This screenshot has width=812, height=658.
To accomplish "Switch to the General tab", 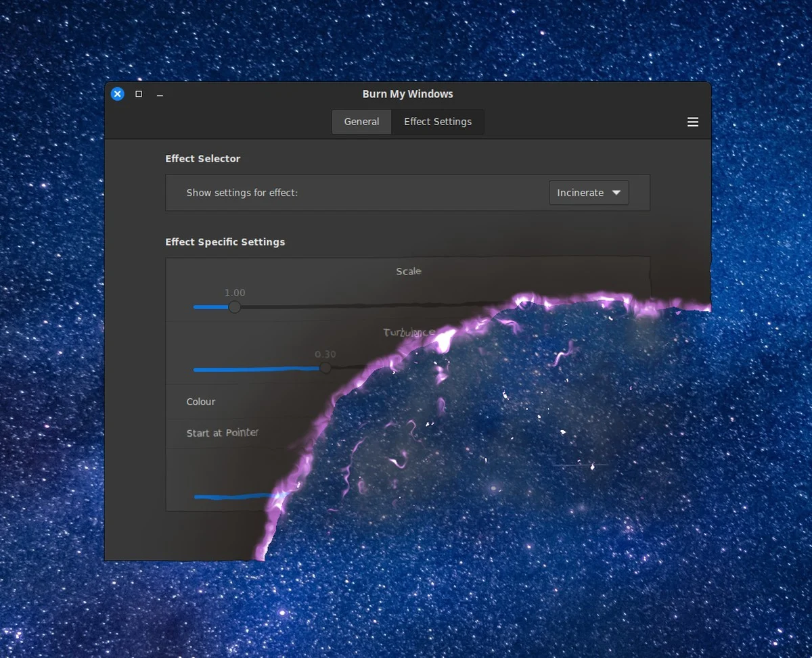I will (x=361, y=122).
